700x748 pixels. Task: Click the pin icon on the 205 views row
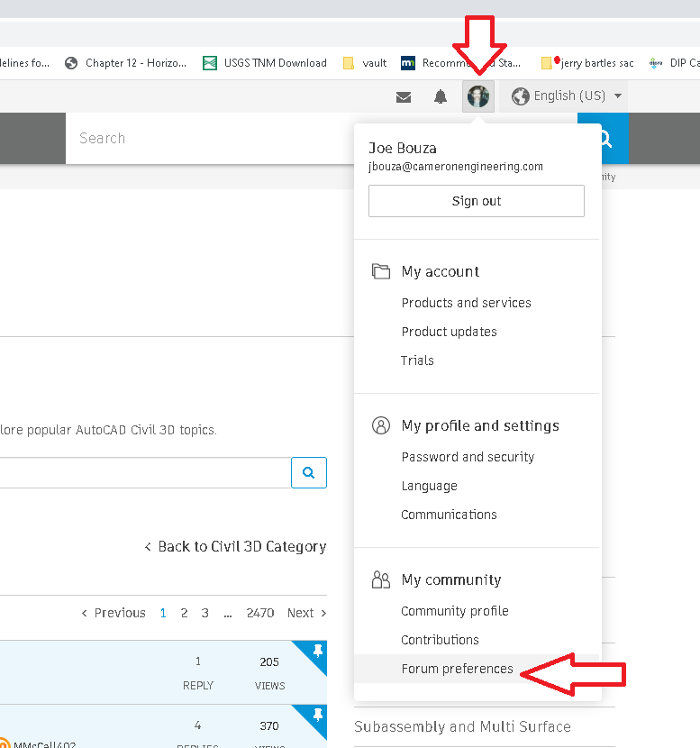(x=318, y=650)
